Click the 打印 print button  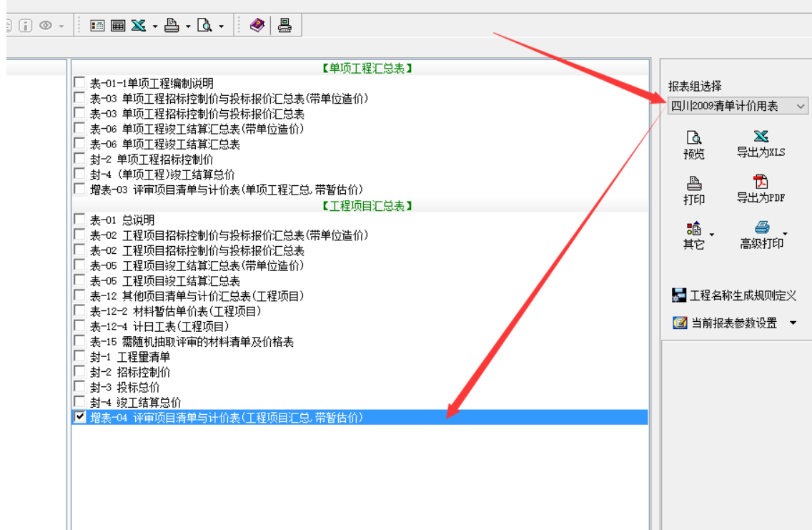tap(693, 190)
